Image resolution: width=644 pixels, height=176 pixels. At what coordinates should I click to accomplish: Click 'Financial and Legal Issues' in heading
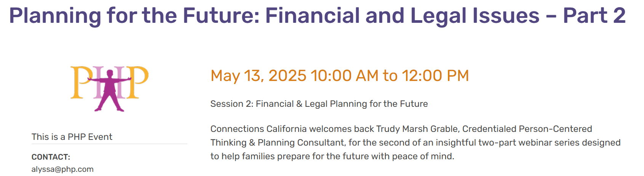pyautogui.click(x=402, y=16)
